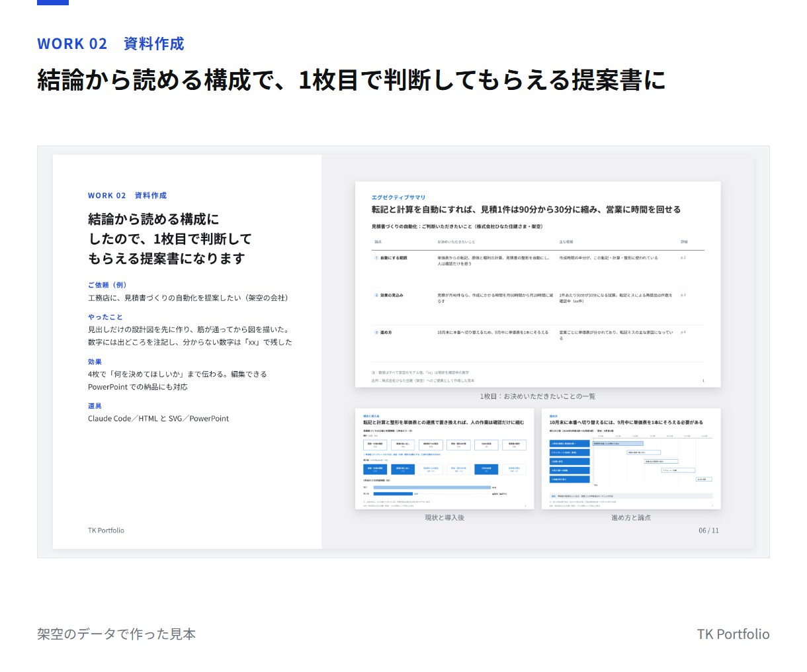Click the line starting "4枚で「何を決めてほしいか」"
The width and height of the screenshot is (807, 672).
[177, 374]
